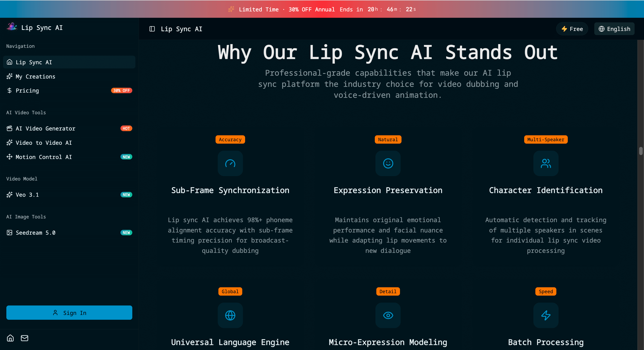
Task: Click the mail envelope icon
Action: [x=25, y=338]
